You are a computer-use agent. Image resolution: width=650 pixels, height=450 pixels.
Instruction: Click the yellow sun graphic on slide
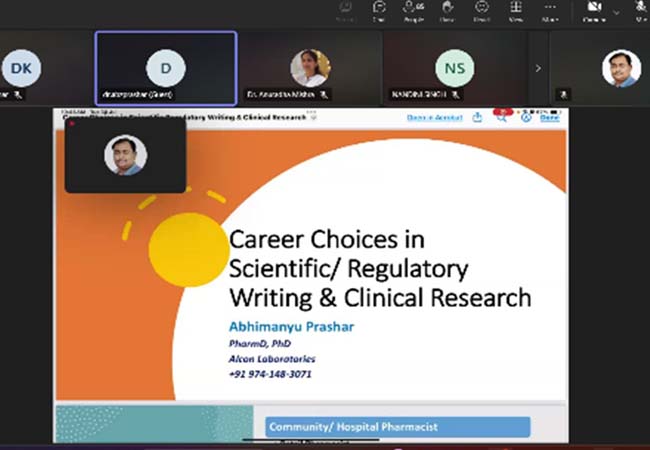(x=189, y=249)
